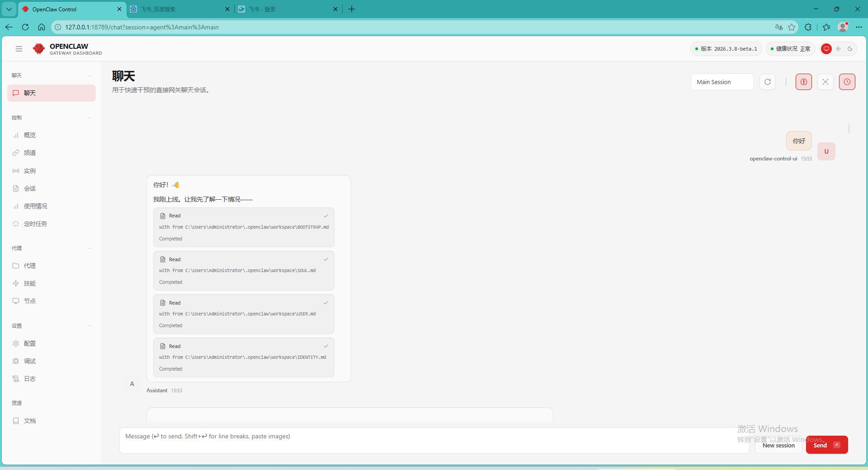868x470 pixels.
Task: Start a New session
Action: 778,445
